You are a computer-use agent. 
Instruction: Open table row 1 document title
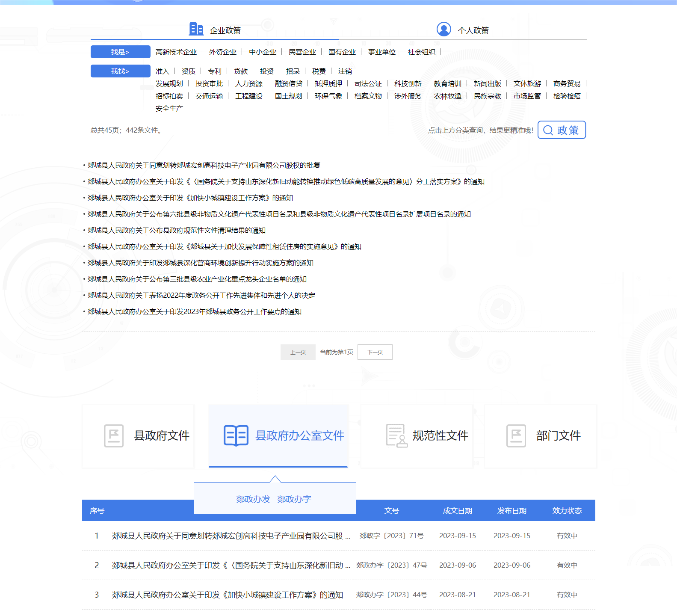231,536
